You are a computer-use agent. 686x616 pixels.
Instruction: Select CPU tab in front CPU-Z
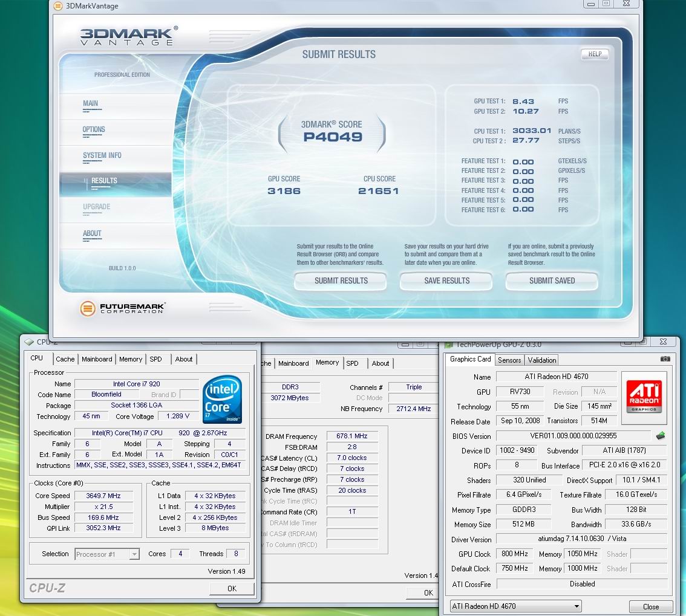pos(37,358)
